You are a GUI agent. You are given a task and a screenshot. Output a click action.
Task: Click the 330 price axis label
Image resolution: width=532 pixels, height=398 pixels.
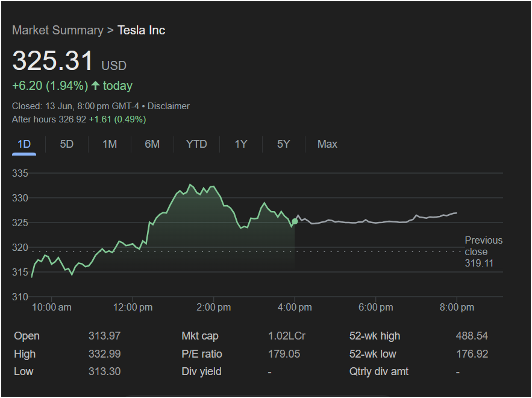pos(20,198)
